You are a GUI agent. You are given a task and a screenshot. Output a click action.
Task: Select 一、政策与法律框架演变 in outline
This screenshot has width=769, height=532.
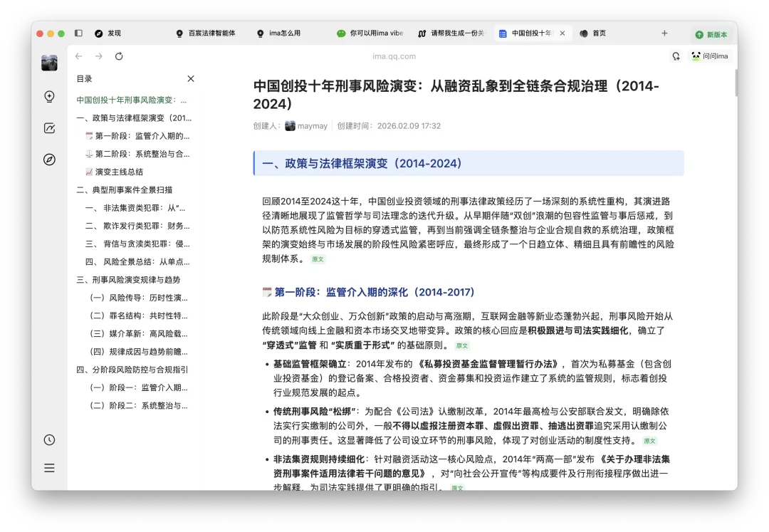(x=134, y=118)
